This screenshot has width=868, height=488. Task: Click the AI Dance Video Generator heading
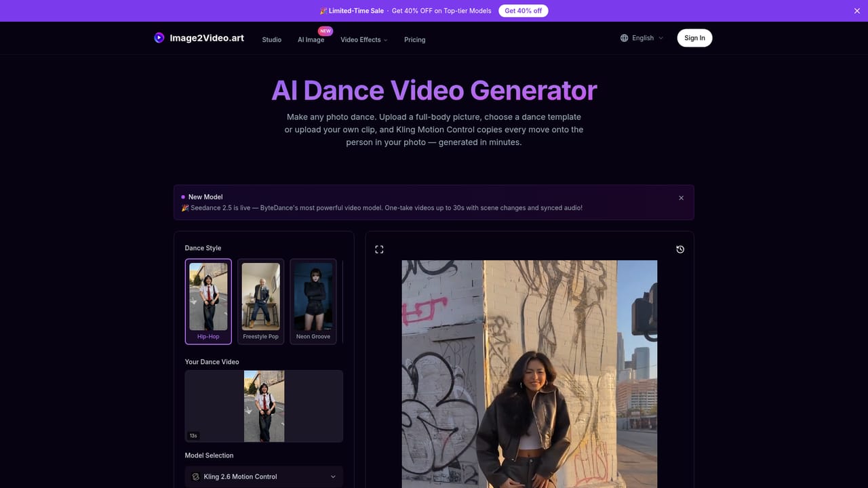[x=434, y=91]
